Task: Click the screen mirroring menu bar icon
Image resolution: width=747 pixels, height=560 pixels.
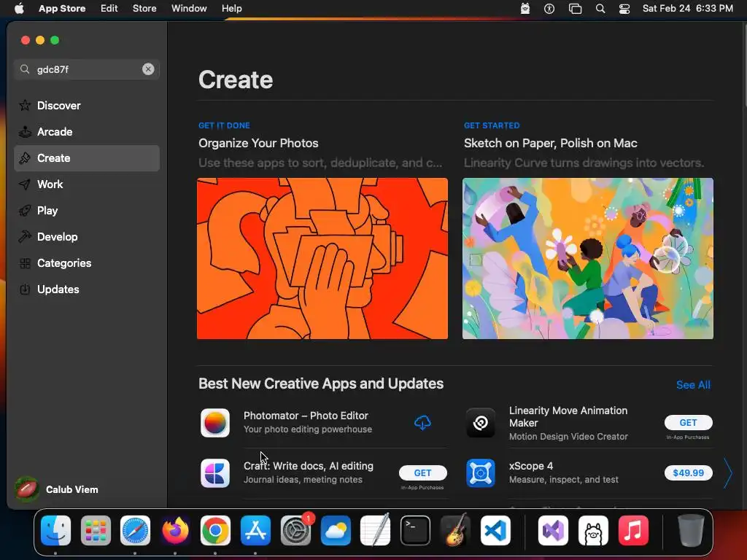Action: [x=575, y=9]
